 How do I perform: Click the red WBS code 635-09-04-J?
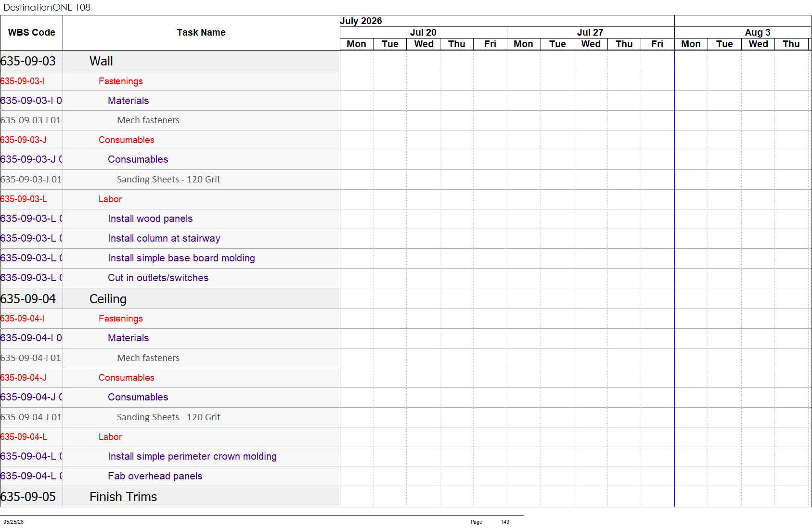coord(23,378)
